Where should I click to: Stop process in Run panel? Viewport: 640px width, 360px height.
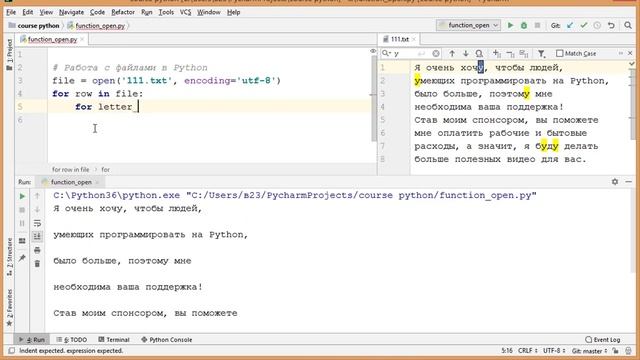click(x=22, y=210)
